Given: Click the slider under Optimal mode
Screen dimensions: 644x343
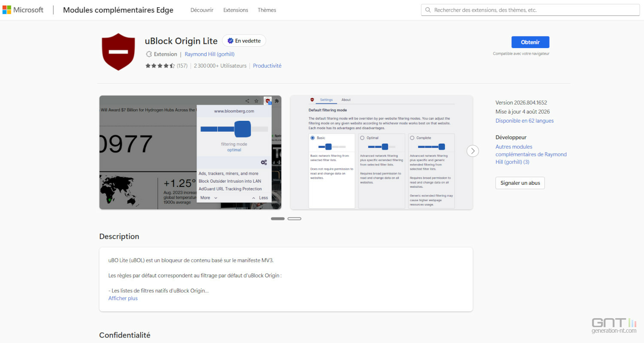Looking at the screenshot, I should tap(382, 147).
